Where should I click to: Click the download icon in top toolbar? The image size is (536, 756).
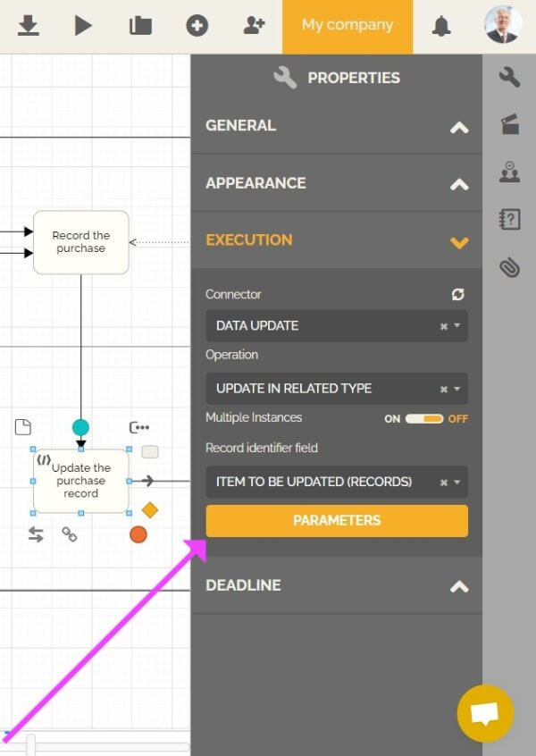tap(29, 26)
